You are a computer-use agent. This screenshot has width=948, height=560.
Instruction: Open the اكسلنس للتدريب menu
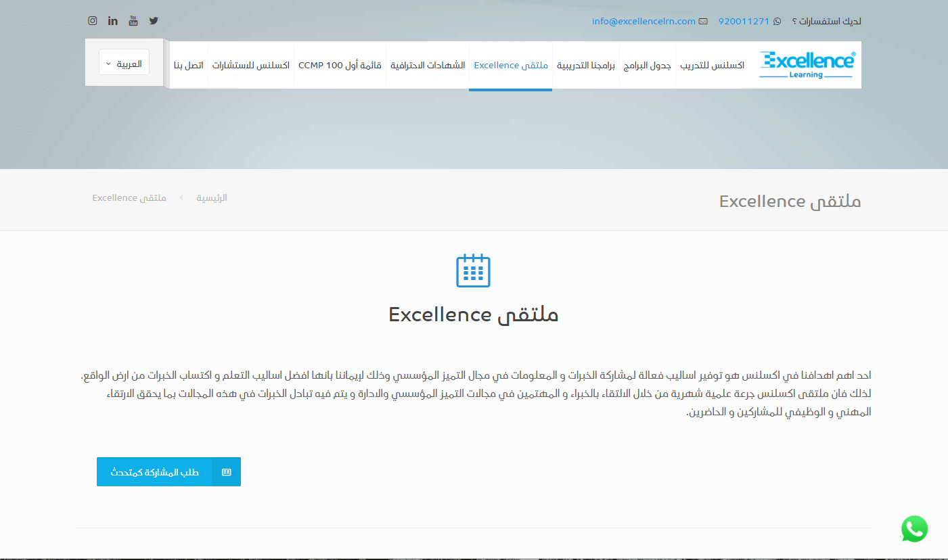pyautogui.click(x=713, y=66)
